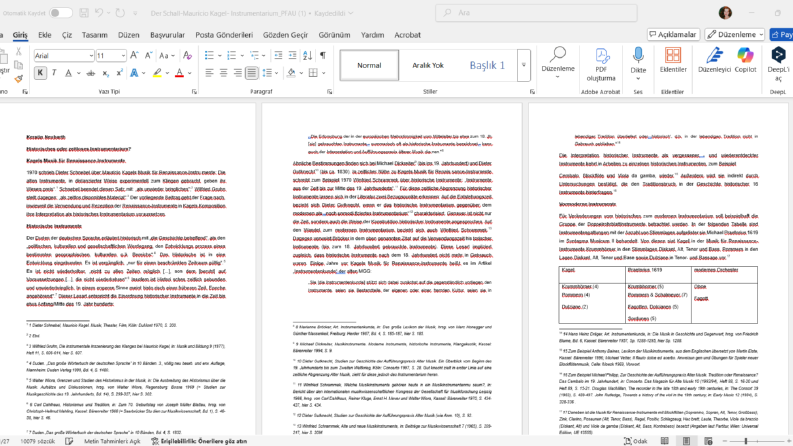Open the Başvurular tab

click(167, 35)
